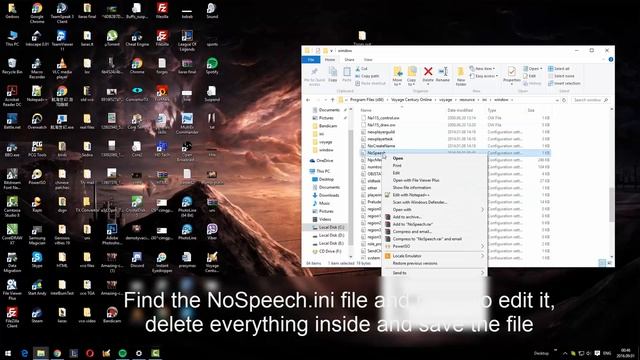The width and height of the screenshot is (640, 360).
Task: Open the Easy access dropdown
Action: click(x=484, y=76)
